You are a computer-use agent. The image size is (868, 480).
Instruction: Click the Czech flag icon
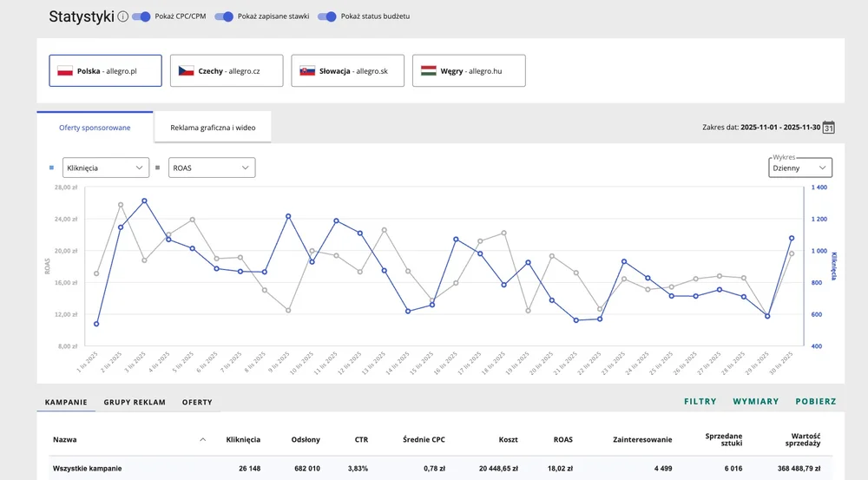186,71
